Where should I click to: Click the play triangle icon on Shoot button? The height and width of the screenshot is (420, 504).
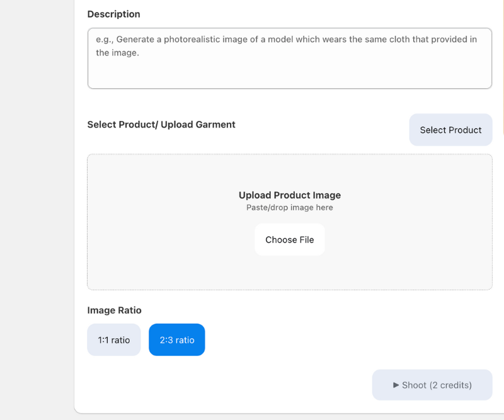396,385
